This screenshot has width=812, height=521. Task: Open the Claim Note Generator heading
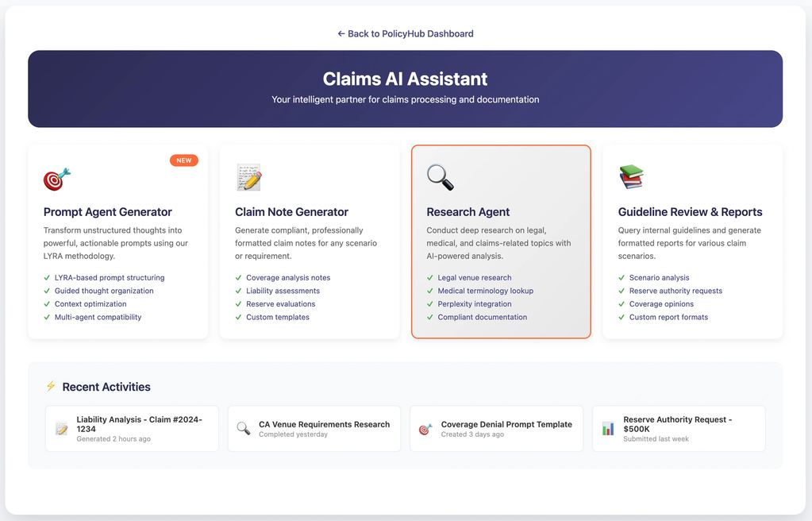[x=291, y=212]
